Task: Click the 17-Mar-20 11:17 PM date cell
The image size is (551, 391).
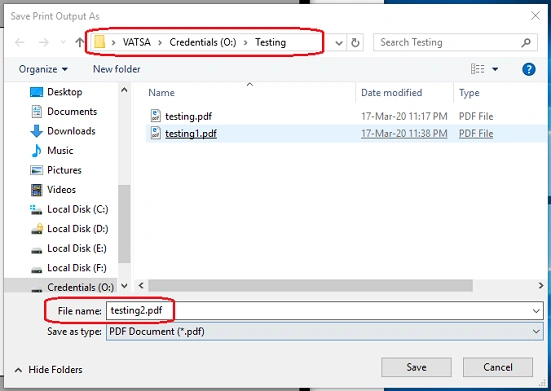Action: coord(404,116)
